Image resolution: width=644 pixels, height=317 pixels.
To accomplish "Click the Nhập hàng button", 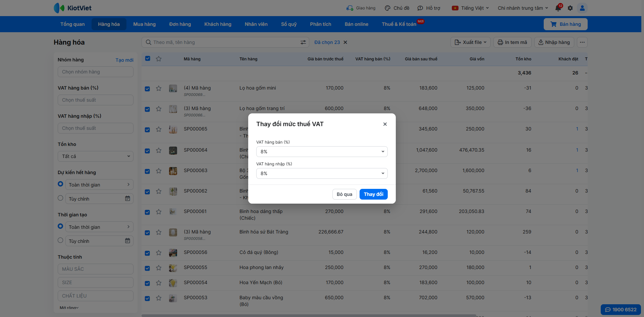I will [554, 42].
